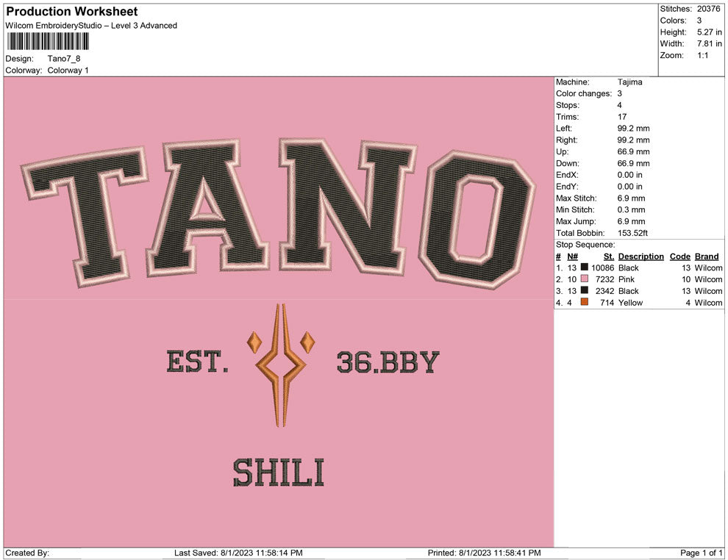Click the stitch count '2342' in stop 3
The width and height of the screenshot is (728, 560).
(x=605, y=291)
